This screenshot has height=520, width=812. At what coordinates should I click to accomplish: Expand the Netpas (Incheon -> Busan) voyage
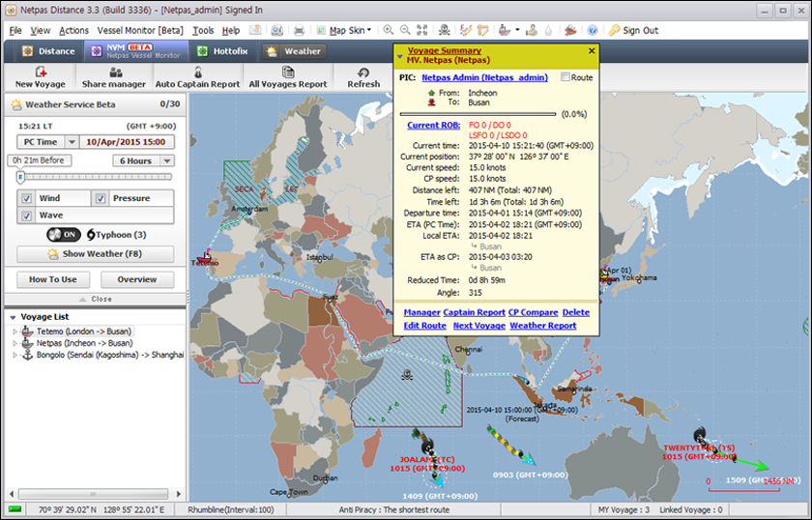click(14, 343)
